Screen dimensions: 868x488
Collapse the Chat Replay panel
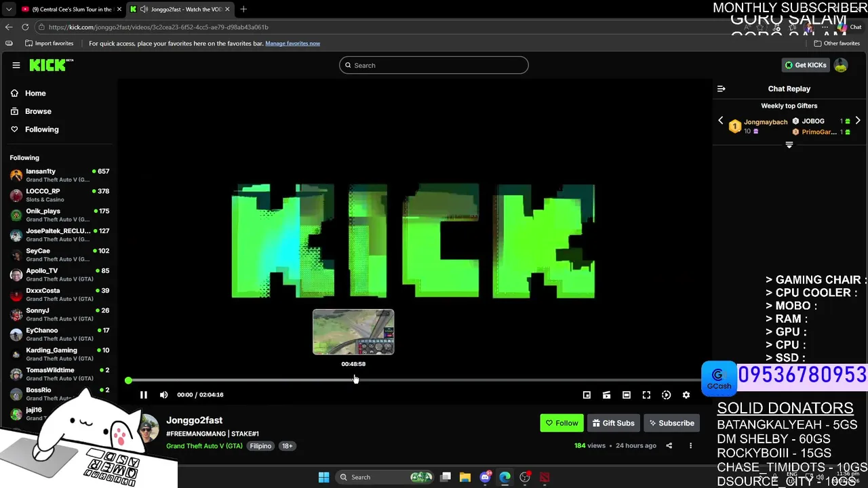722,89
